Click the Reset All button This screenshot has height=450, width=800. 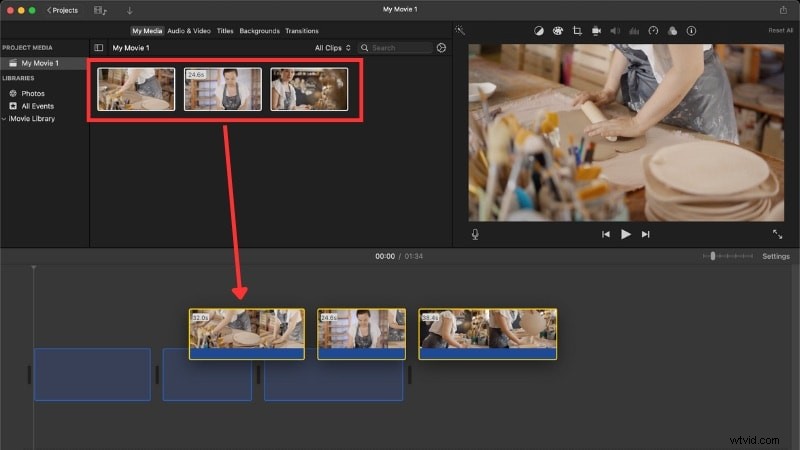tap(780, 31)
